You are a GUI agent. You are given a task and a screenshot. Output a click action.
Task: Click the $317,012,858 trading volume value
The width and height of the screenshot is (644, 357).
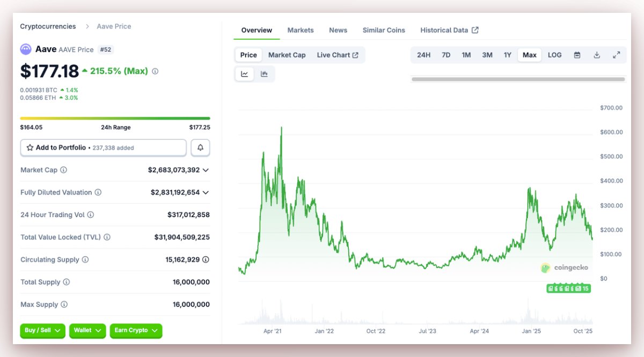[188, 215]
